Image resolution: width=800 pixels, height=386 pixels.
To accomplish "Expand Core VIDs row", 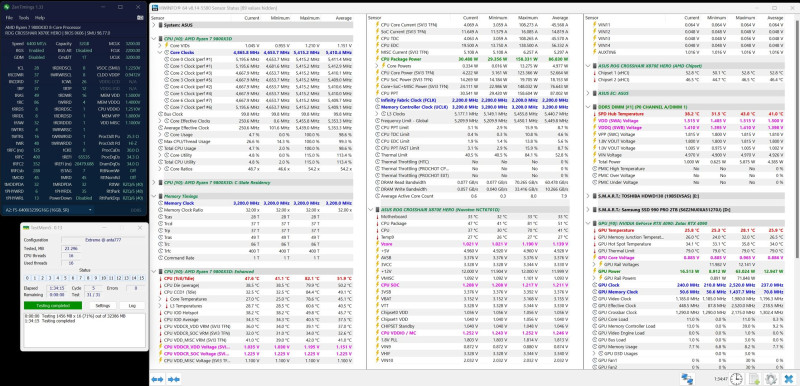I will coord(160,45).
